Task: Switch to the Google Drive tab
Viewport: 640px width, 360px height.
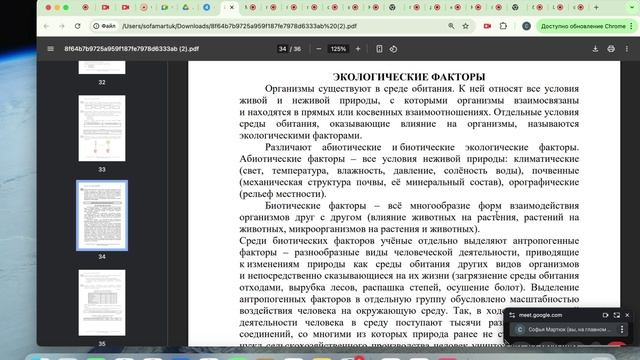Action: click(x=186, y=7)
